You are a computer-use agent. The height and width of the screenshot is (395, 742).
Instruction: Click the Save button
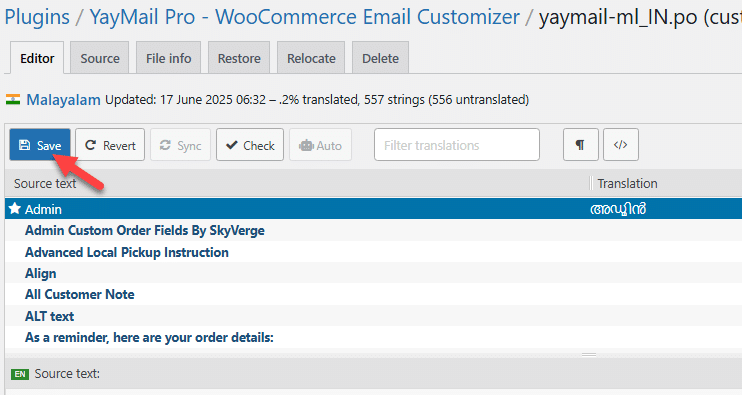coord(40,145)
